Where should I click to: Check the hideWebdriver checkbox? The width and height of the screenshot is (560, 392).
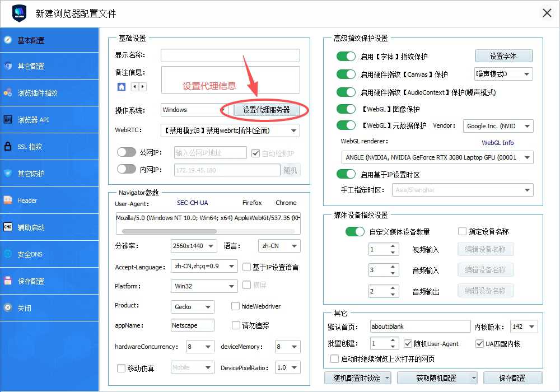(236, 306)
